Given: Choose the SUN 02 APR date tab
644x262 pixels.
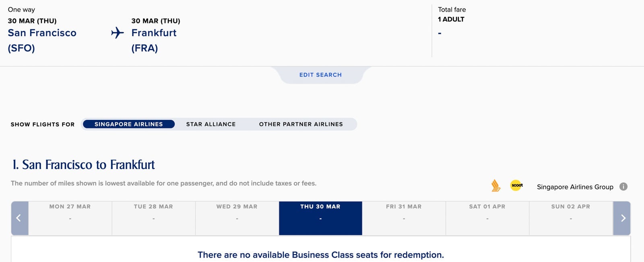Looking at the screenshot, I should [571, 218].
